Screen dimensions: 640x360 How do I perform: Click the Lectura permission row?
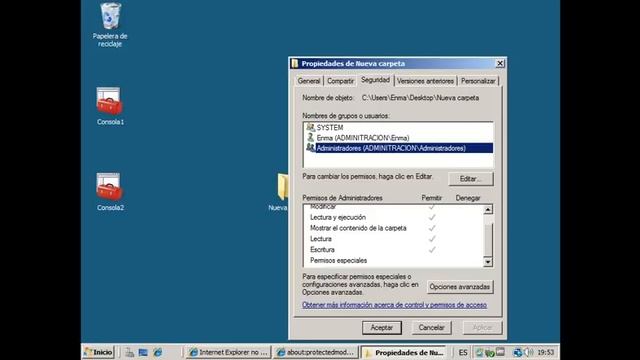pos(393,239)
